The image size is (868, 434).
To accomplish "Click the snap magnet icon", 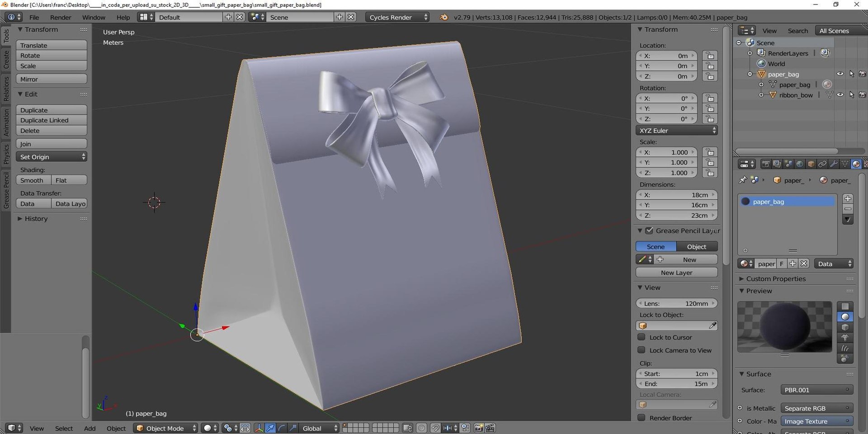I will pos(435,428).
